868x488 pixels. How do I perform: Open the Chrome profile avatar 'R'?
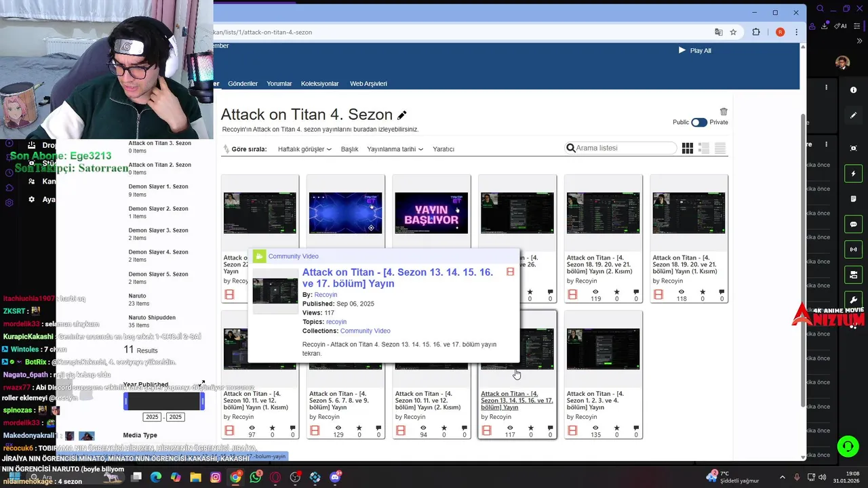tap(781, 32)
